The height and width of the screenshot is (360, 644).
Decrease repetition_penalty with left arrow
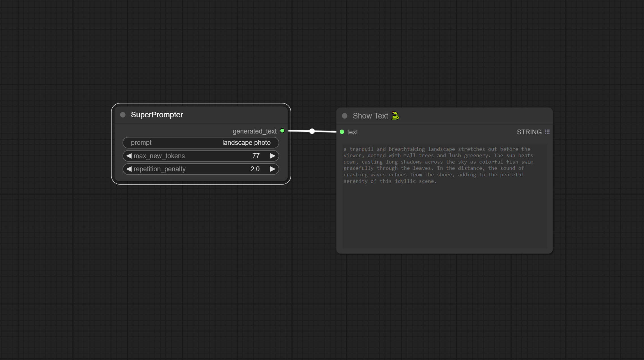click(x=129, y=169)
